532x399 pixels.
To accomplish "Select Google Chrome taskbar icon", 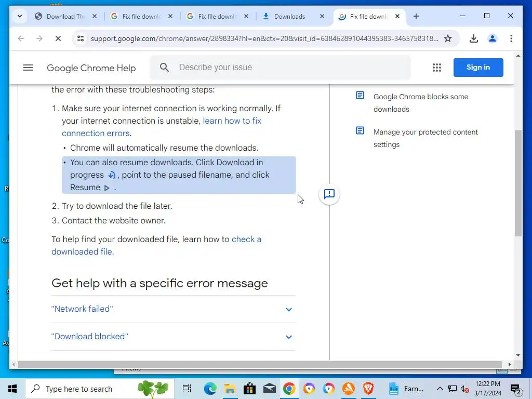I will tap(289, 389).
